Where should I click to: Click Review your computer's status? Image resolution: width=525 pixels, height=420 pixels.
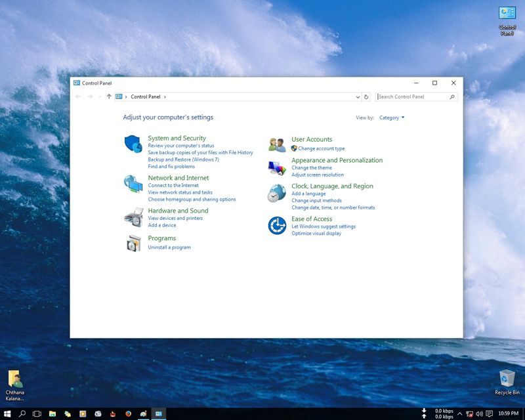click(181, 146)
